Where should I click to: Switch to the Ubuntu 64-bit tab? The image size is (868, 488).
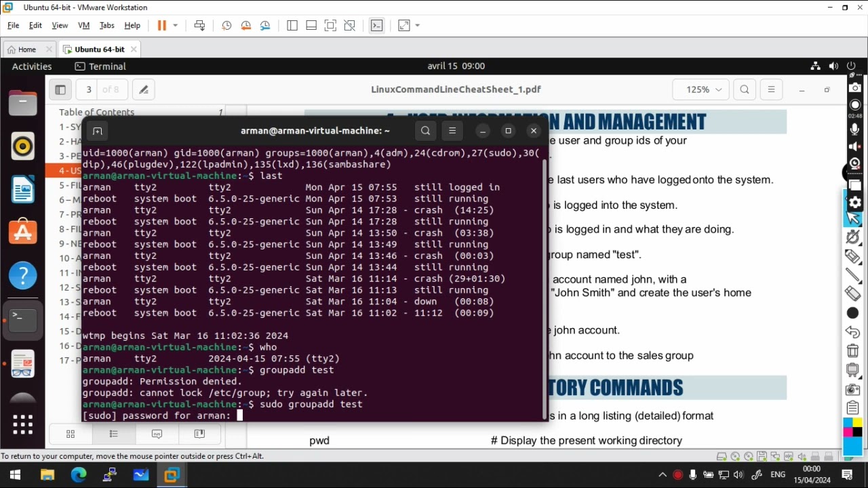point(99,49)
